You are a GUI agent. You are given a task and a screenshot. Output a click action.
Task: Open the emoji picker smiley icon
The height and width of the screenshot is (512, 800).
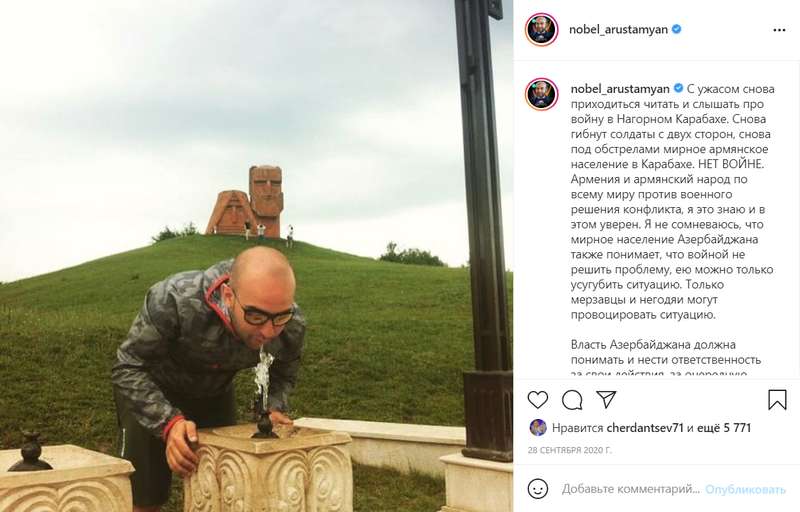(x=538, y=489)
